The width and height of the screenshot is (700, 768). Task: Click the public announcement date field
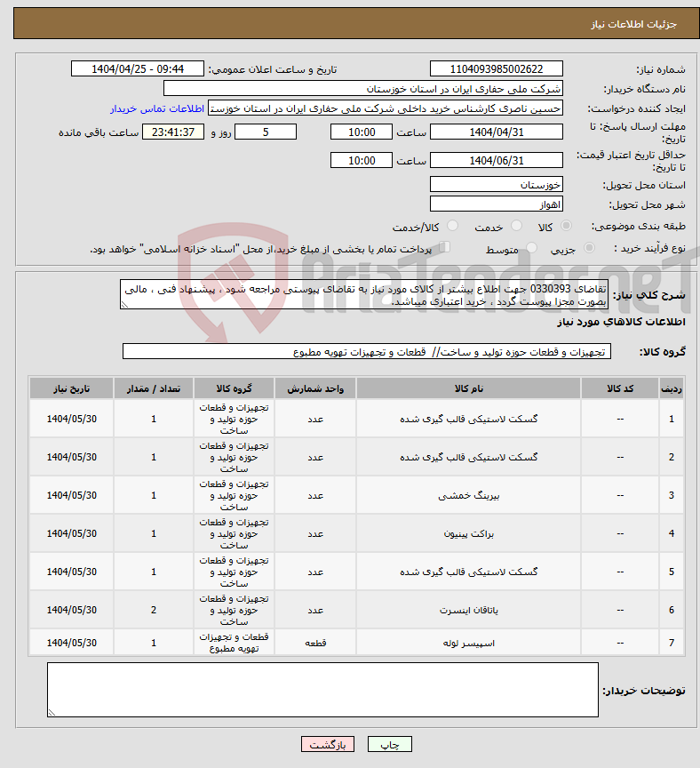click(138, 69)
